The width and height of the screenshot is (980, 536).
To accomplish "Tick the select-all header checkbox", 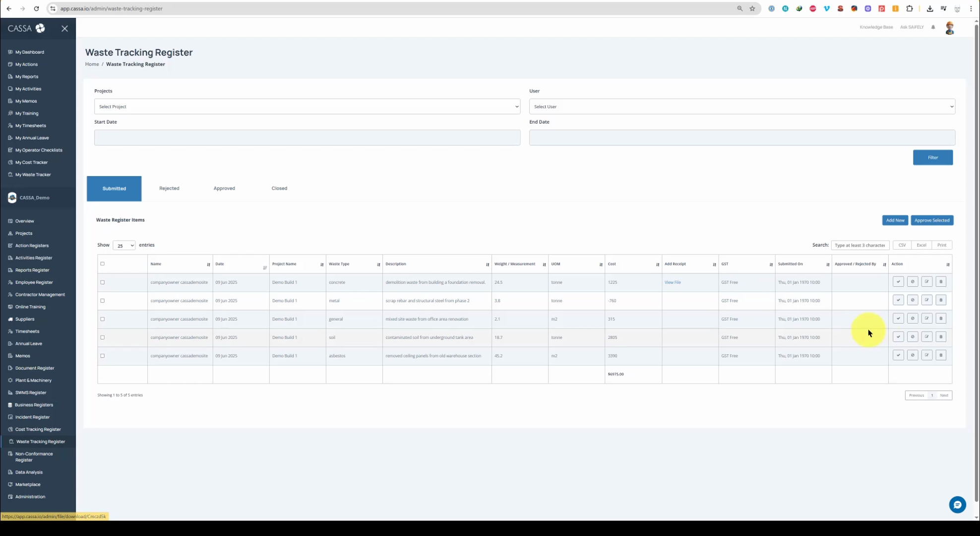I will pos(103,264).
